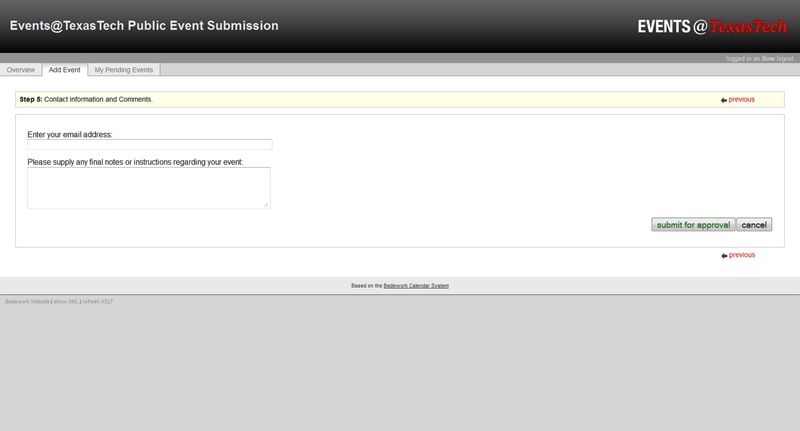Click the 'Please supply any final notes' label

pyautogui.click(x=135, y=162)
